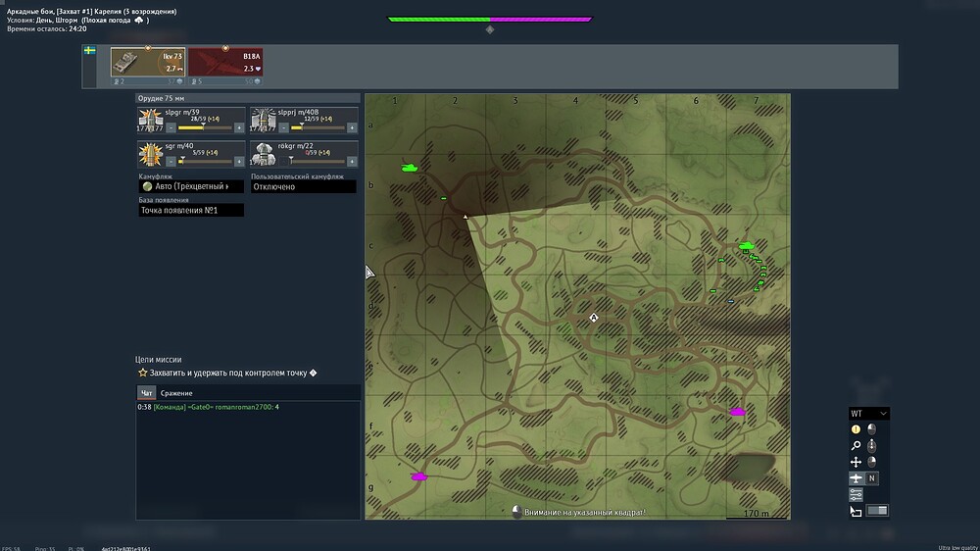Click the chat message from romanroman2700
This screenshot has height=551, width=980.
208,407
